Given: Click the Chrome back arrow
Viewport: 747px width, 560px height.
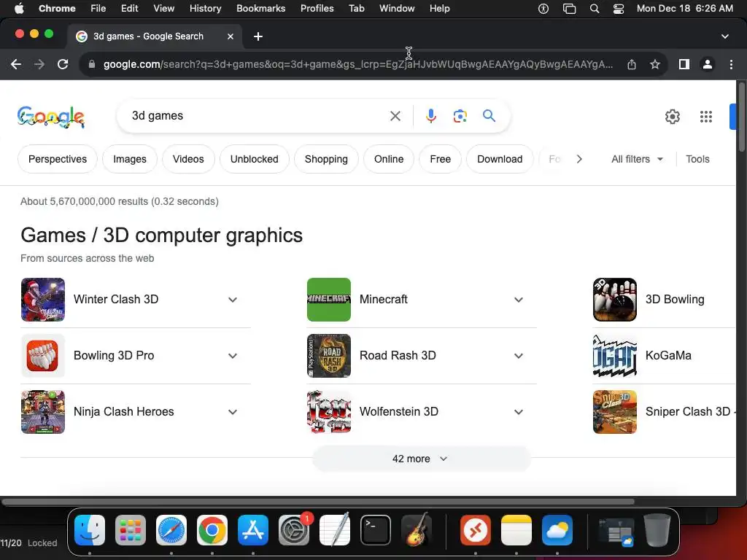Looking at the screenshot, I should coord(16,64).
